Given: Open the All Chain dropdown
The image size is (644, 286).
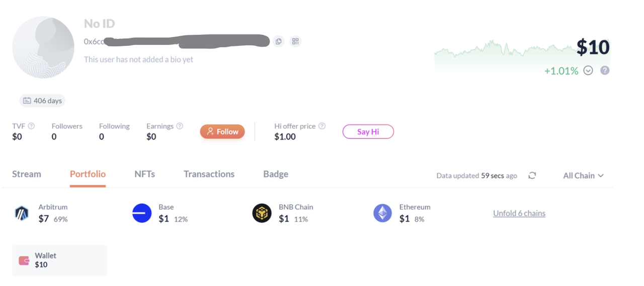Looking at the screenshot, I should pos(583,176).
